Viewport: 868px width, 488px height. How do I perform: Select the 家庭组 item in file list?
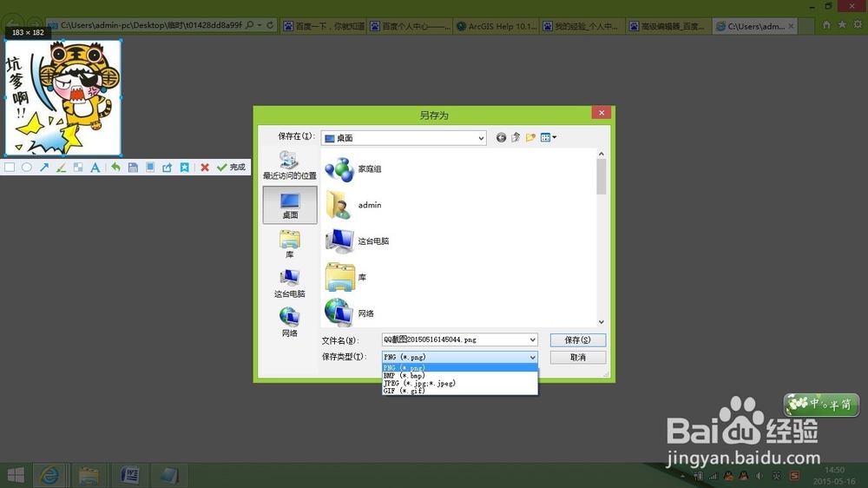pyautogui.click(x=353, y=169)
